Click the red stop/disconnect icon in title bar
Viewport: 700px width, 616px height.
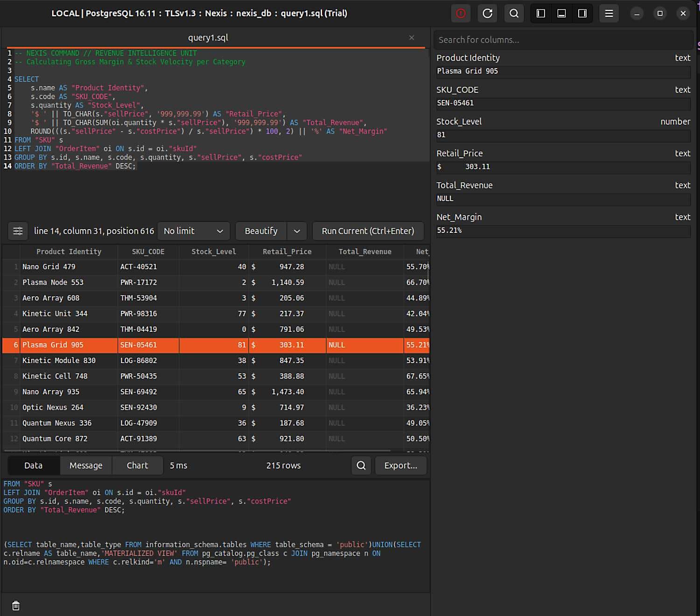point(461,14)
